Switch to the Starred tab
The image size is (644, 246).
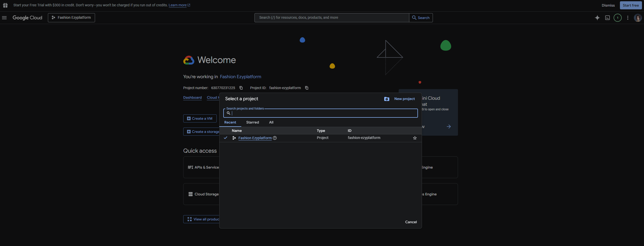(x=252, y=122)
